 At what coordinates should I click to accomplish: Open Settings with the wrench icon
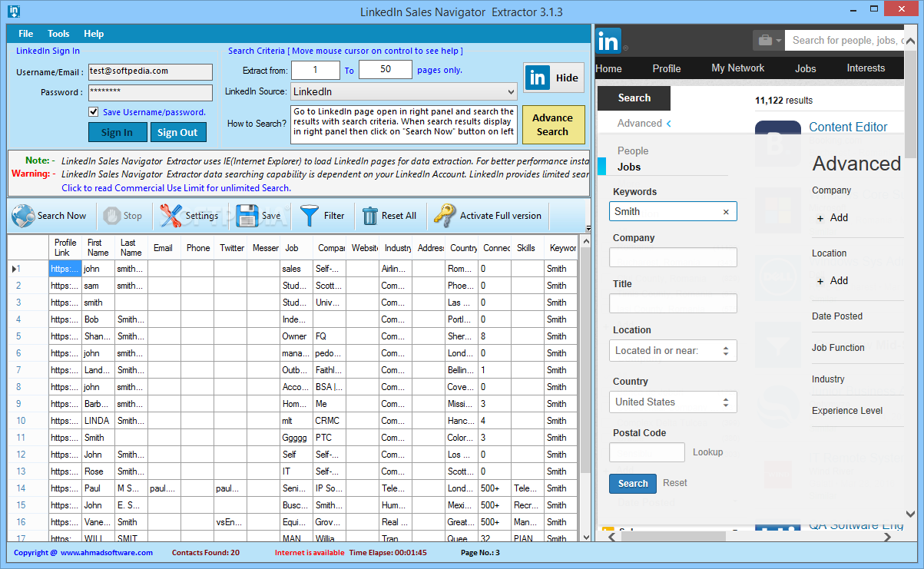pyautogui.click(x=171, y=216)
